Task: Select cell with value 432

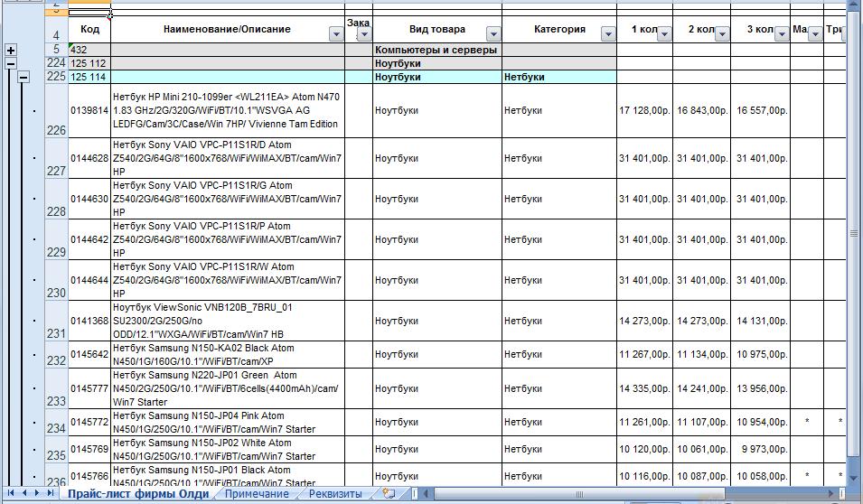Action: 89,50
